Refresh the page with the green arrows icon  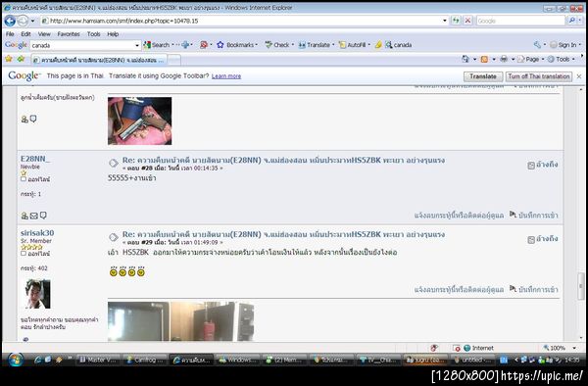click(x=456, y=21)
